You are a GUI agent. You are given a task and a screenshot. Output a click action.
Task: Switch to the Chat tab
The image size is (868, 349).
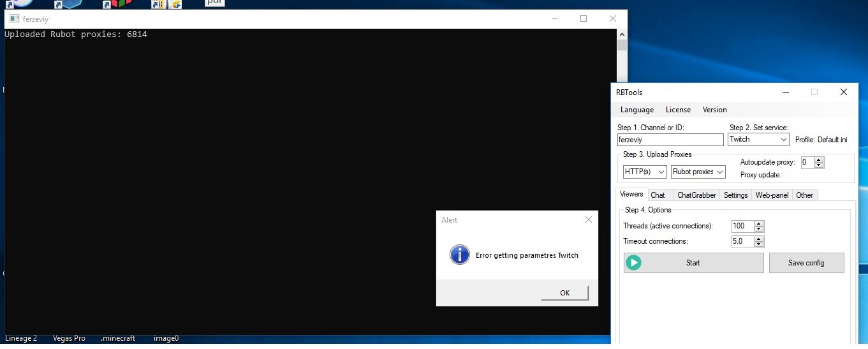pyautogui.click(x=658, y=195)
